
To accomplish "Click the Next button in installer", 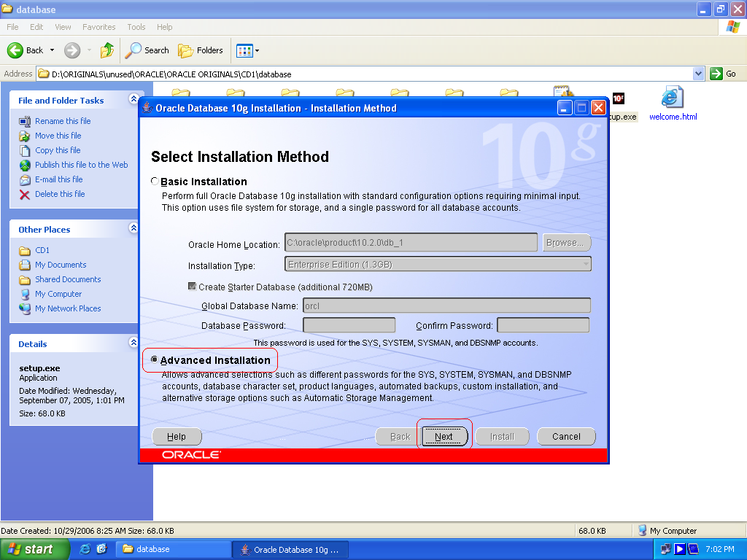I will (x=444, y=437).
